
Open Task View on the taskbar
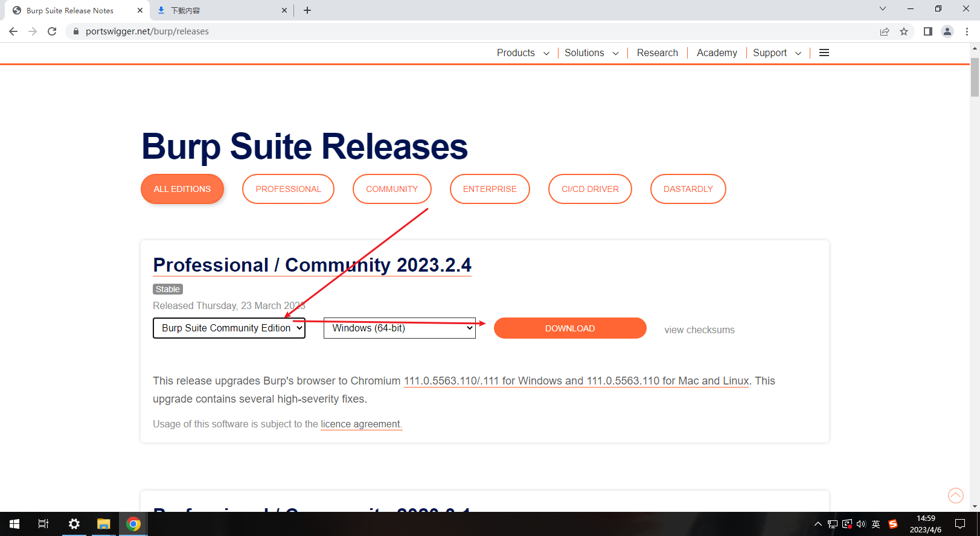point(43,524)
